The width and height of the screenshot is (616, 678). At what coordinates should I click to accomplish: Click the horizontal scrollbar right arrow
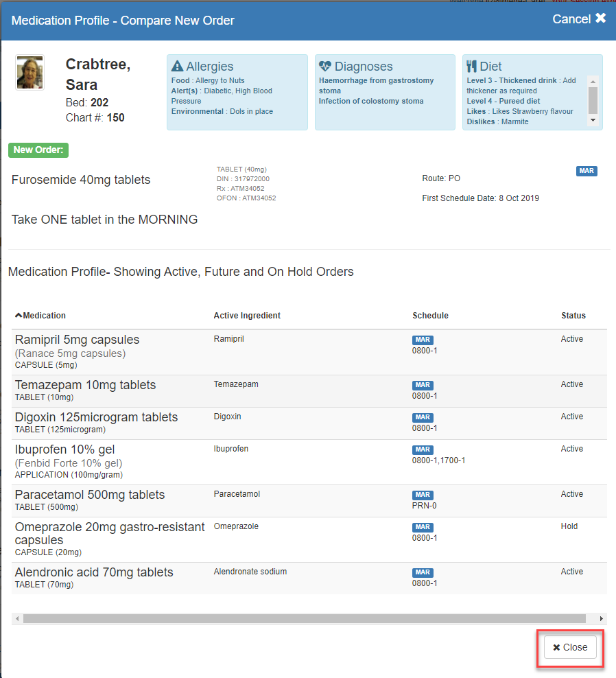point(602,619)
